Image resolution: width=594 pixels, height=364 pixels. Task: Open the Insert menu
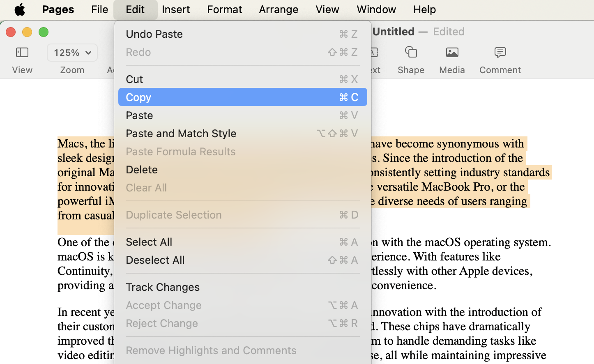(176, 9)
